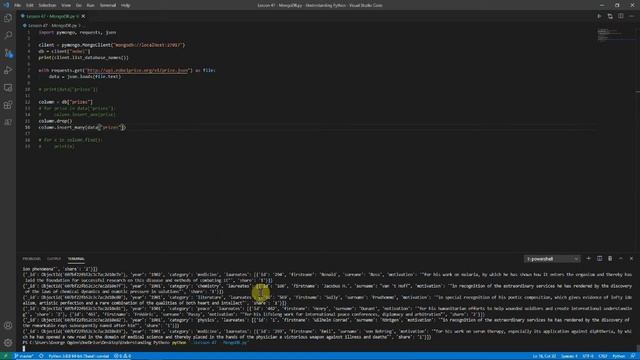
Task: Click the print(client.list_database_names()) line
Action: [x=83, y=58]
